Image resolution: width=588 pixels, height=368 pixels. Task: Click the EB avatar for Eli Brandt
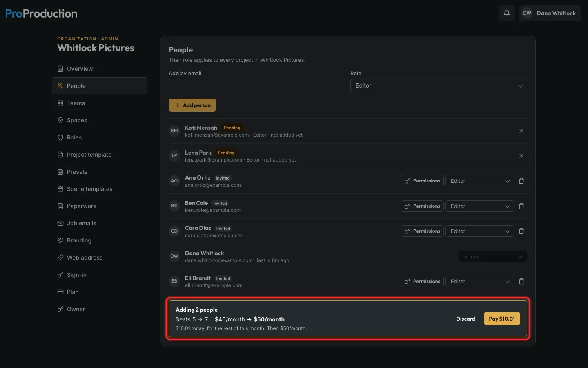coord(174,281)
